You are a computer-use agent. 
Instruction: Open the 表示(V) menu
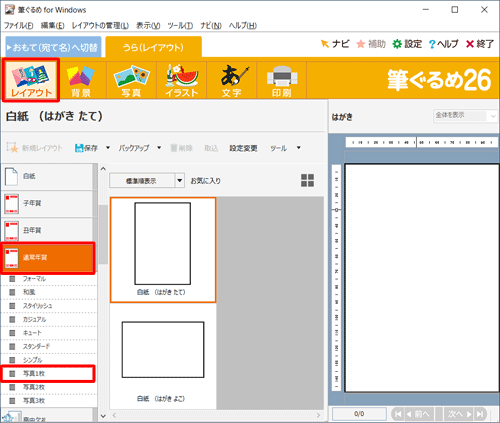click(x=148, y=25)
